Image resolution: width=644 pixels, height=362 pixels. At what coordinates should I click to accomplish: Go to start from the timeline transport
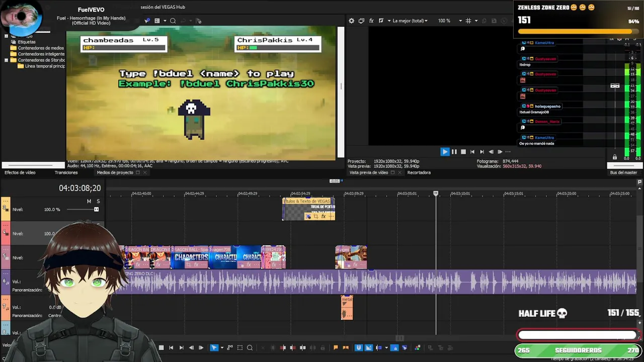(171, 347)
